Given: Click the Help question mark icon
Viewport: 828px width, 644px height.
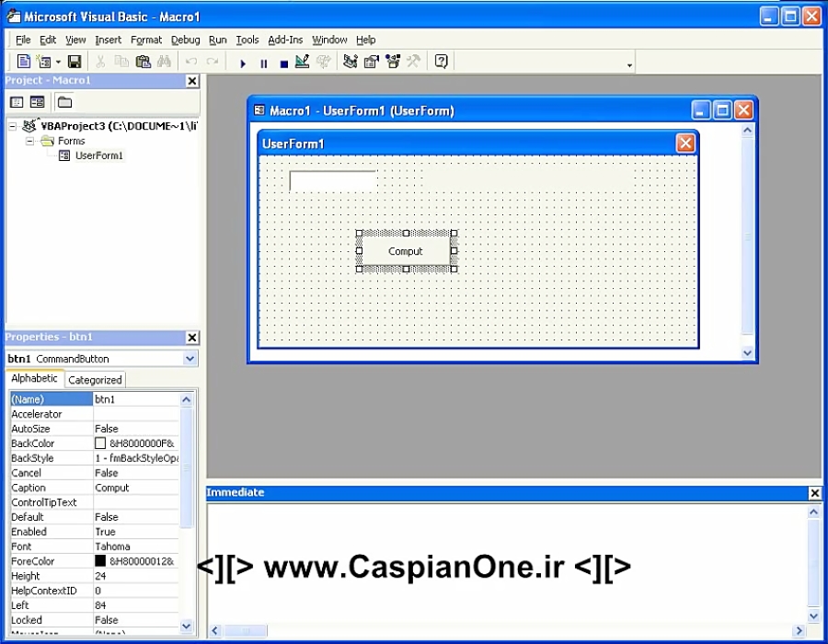Looking at the screenshot, I should [440, 61].
